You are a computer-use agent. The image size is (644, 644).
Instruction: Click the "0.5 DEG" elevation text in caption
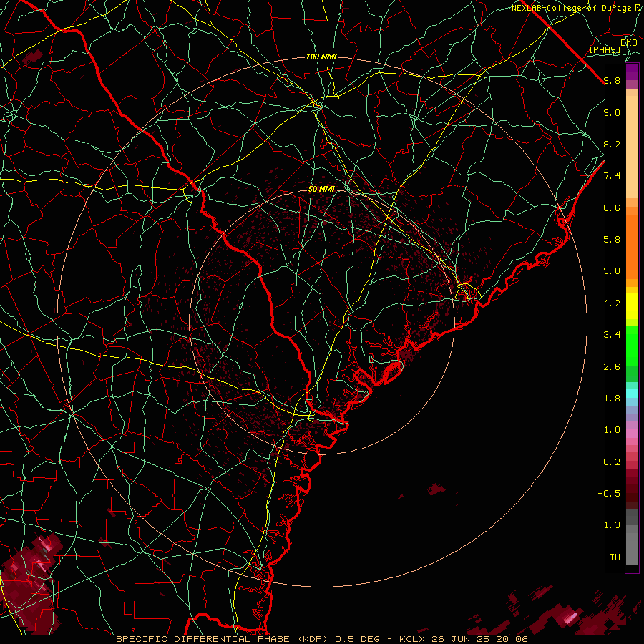tap(357, 639)
